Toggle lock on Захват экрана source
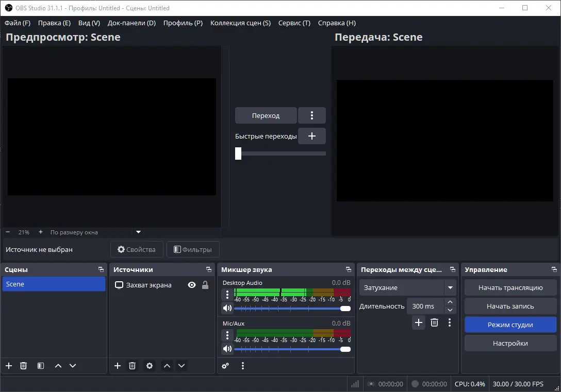 (x=205, y=285)
